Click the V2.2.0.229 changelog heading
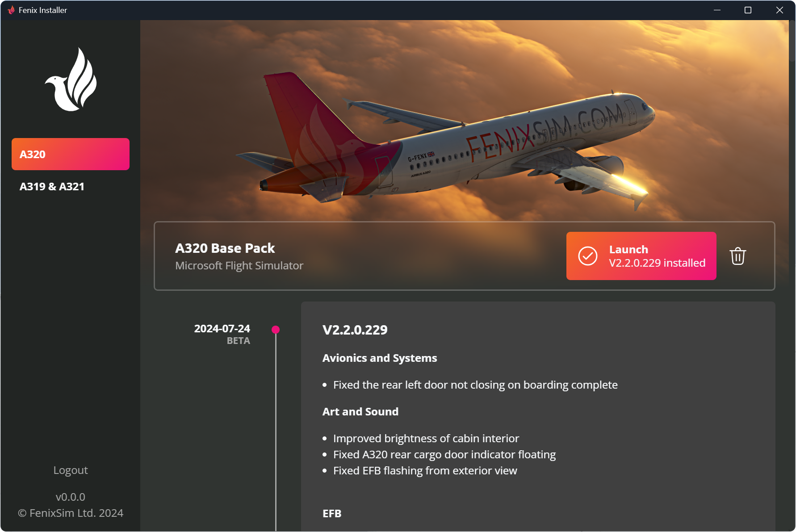Image resolution: width=796 pixels, height=532 pixels. (x=355, y=330)
